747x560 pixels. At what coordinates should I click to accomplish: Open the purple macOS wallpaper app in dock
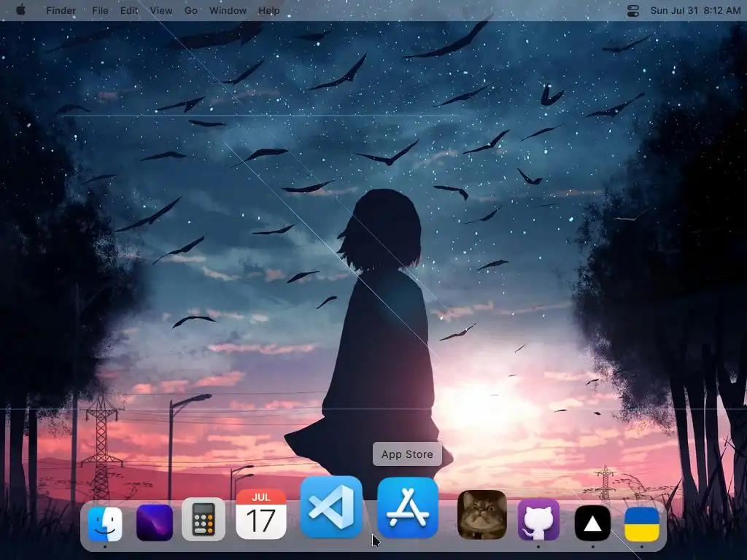pos(155,523)
